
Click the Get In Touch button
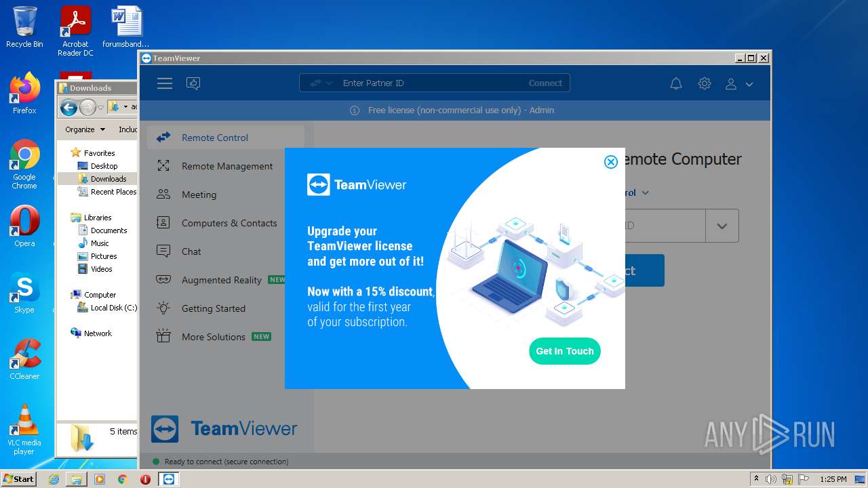pos(565,351)
